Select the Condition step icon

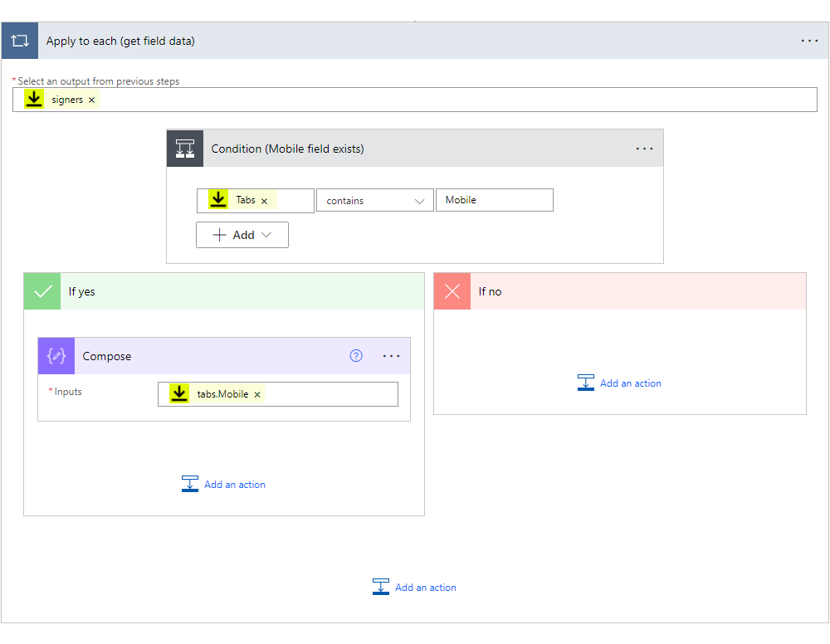click(x=184, y=148)
